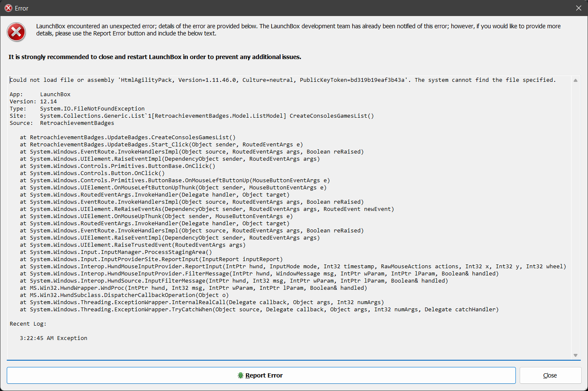Click the large red error icon

tap(16, 32)
